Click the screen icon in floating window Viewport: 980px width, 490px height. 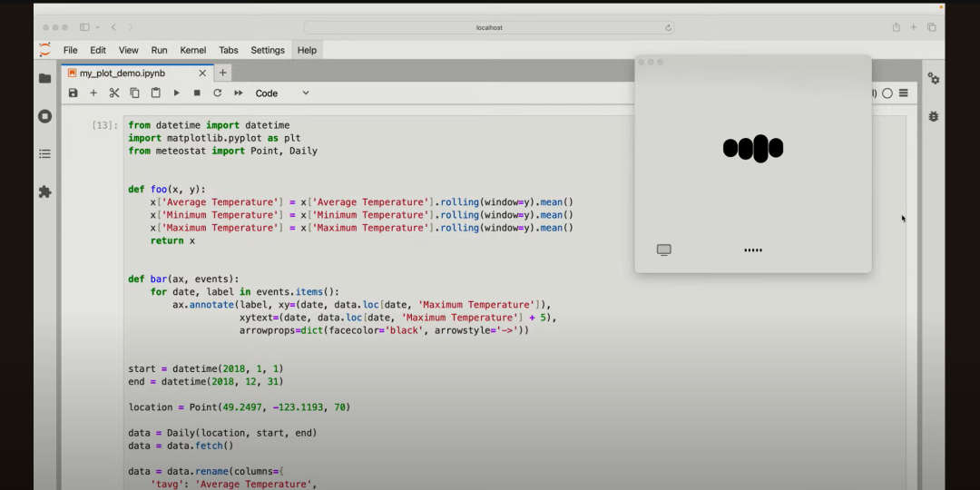[x=664, y=250]
